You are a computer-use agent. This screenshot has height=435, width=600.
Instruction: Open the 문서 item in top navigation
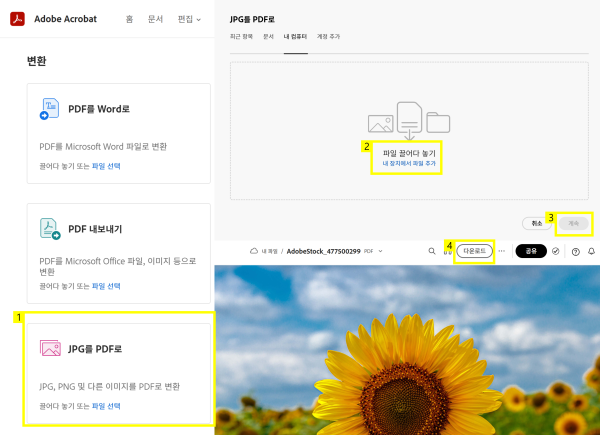pyautogui.click(x=155, y=19)
